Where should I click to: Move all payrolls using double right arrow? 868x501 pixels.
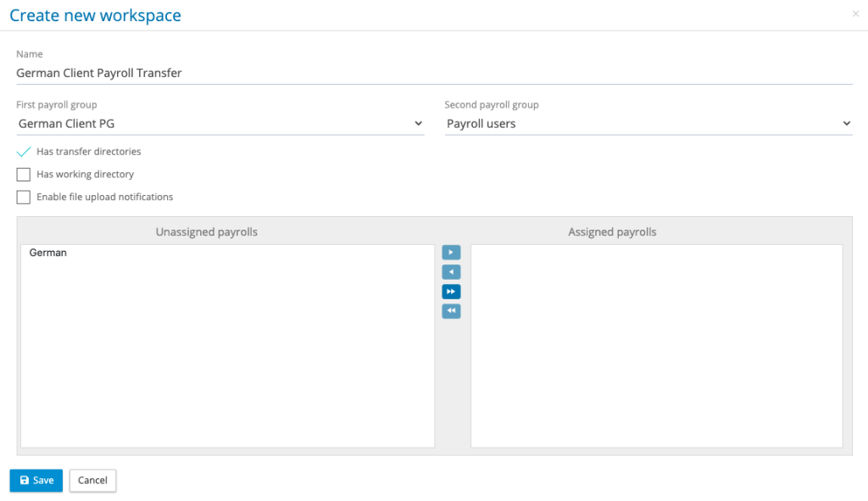click(451, 291)
